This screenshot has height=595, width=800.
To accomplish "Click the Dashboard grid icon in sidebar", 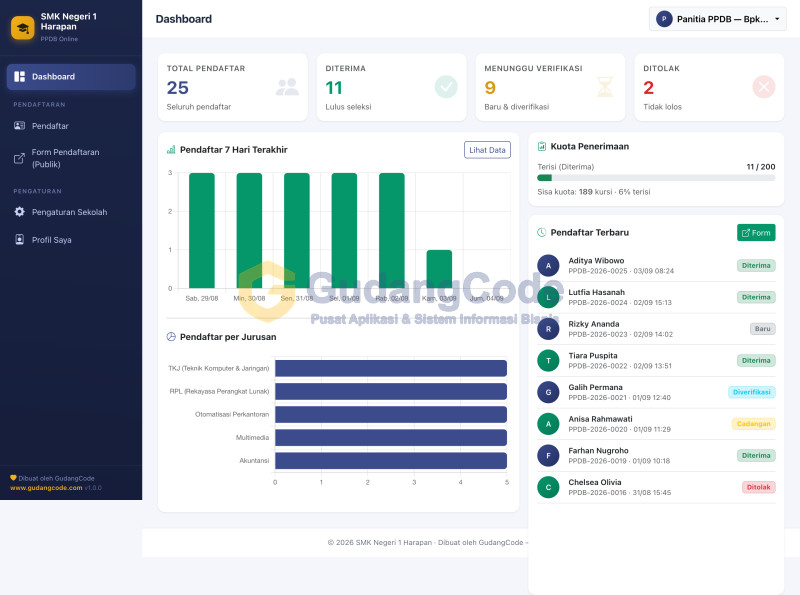I will click(x=19, y=77).
